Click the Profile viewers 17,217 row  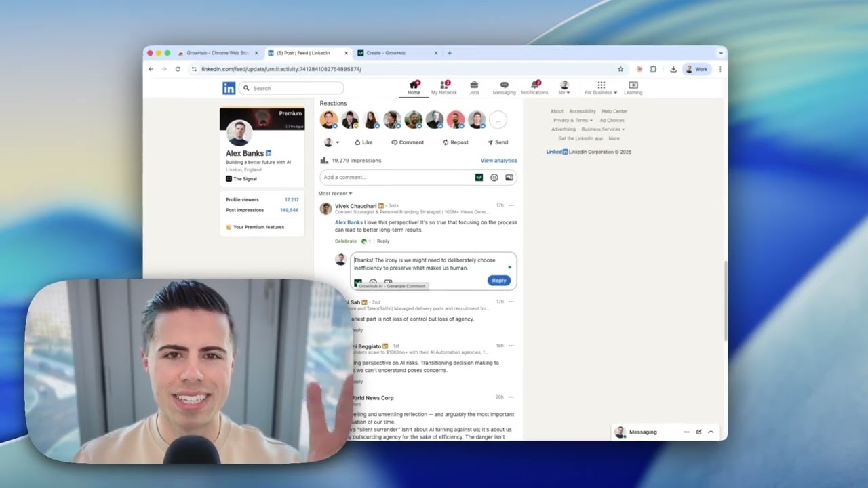pyautogui.click(x=262, y=200)
